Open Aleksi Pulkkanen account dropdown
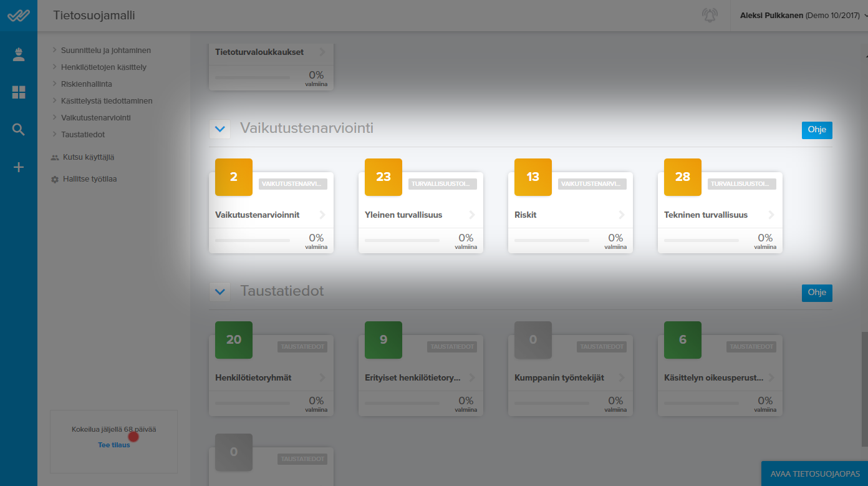 (x=803, y=16)
